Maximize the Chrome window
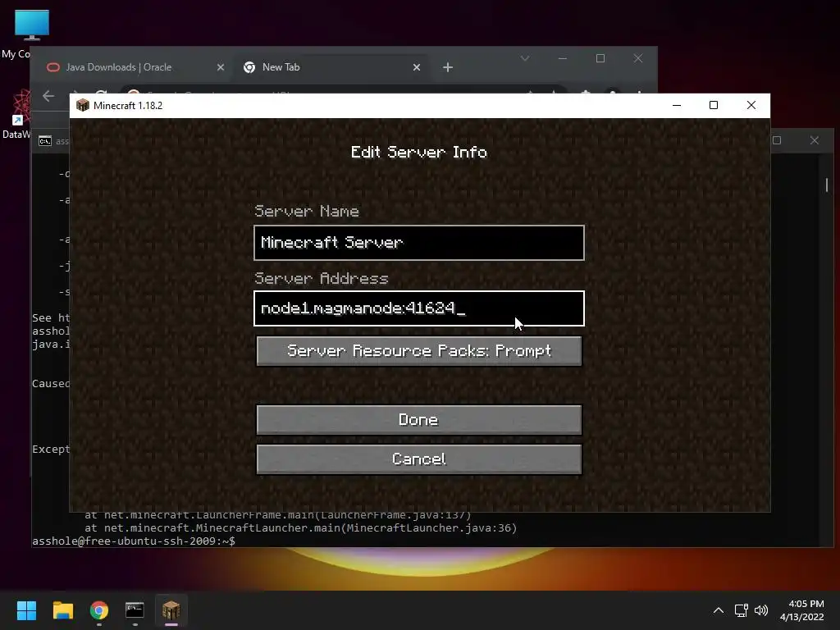Screen dimensions: 840x630 tap(600, 58)
